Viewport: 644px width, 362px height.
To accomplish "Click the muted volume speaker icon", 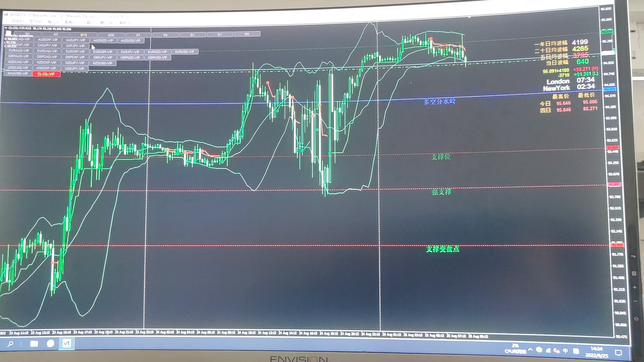I will tap(556, 351).
